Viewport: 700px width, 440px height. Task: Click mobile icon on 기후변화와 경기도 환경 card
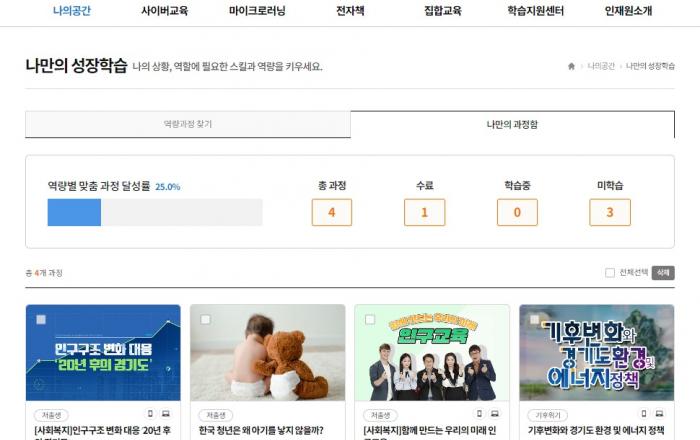click(644, 414)
